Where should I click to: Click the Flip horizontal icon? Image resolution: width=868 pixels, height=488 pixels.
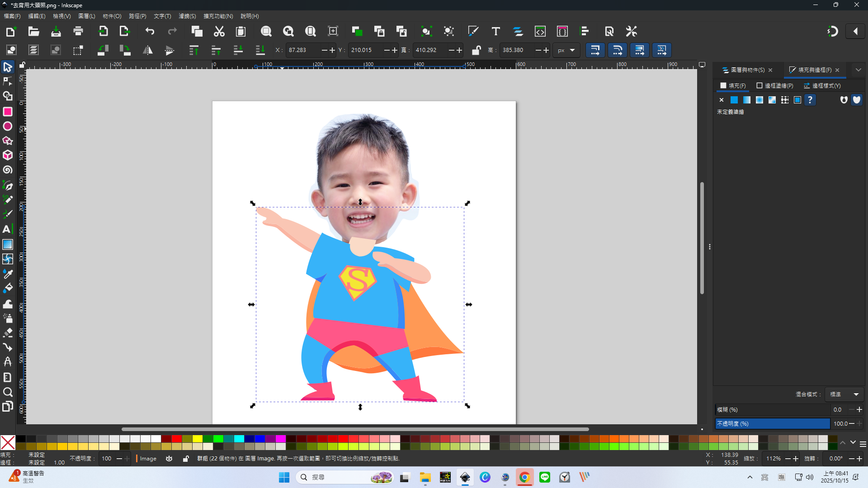tap(148, 50)
